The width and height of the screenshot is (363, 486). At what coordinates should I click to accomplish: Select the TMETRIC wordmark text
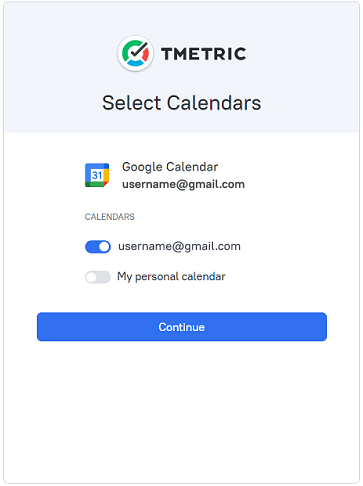click(x=204, y=54)
